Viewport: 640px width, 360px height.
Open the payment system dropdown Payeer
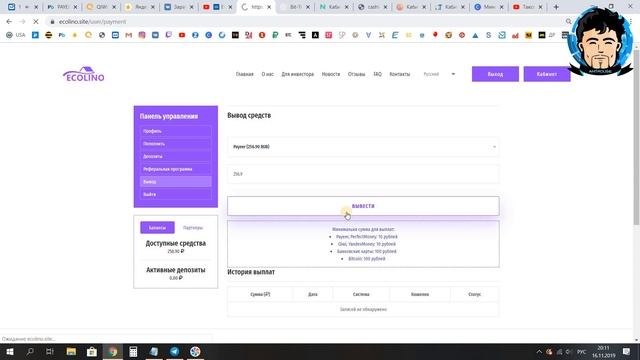[363, 147]
